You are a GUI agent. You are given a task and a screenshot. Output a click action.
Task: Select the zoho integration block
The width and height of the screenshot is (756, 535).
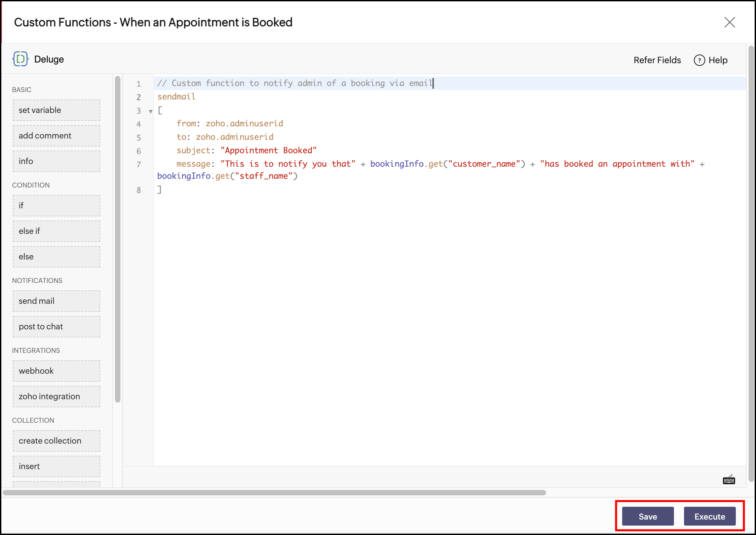(x=56, y=397)
